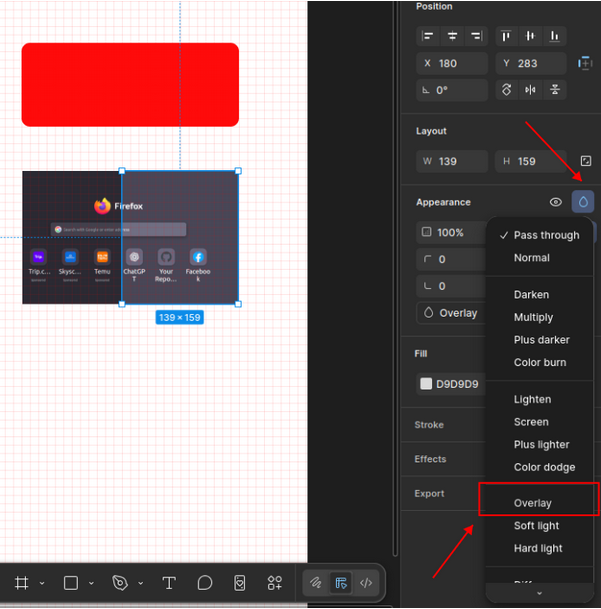Expand the Frame tool options chevron

click(x=41, y=583)
